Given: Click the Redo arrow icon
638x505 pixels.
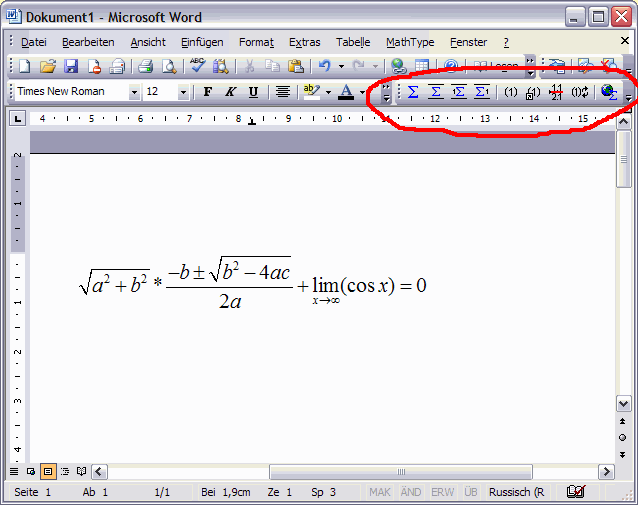Looking at the screenshot, I should point(358,66).
